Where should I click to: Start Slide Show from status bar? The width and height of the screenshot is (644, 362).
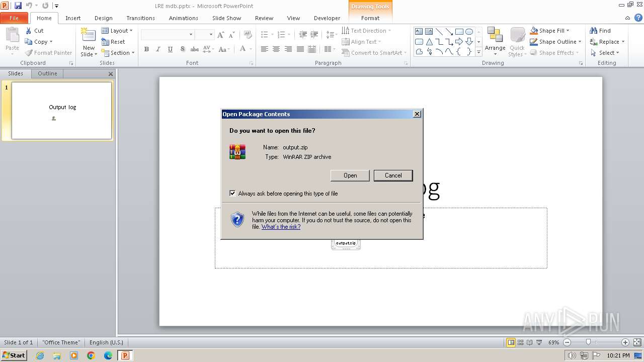539,342
